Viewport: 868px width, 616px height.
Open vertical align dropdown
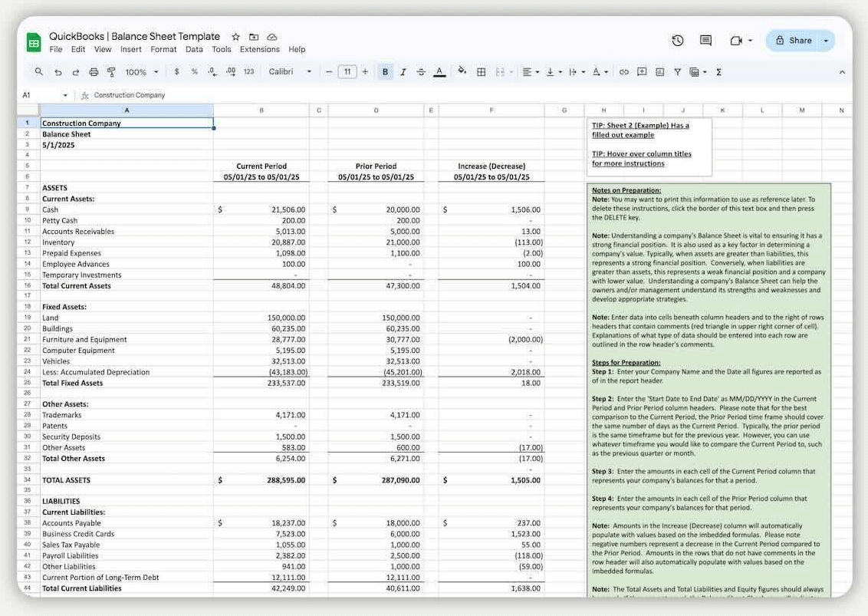554,72
